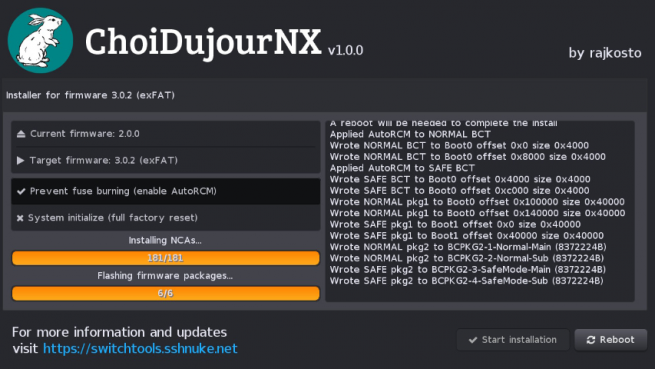Click the eject icon beside Current firmware
Image resolution: width=655 pixels, height=369 pixels.
point(21,134)
